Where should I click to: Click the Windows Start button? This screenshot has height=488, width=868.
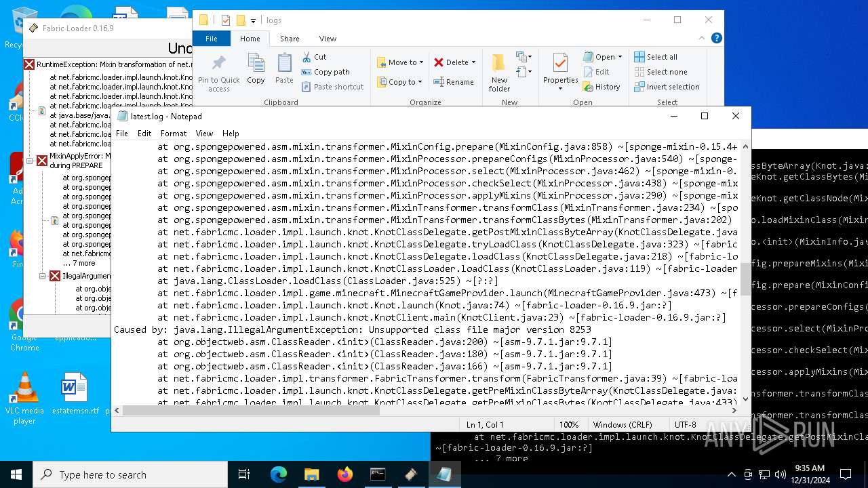pos(16,474)
